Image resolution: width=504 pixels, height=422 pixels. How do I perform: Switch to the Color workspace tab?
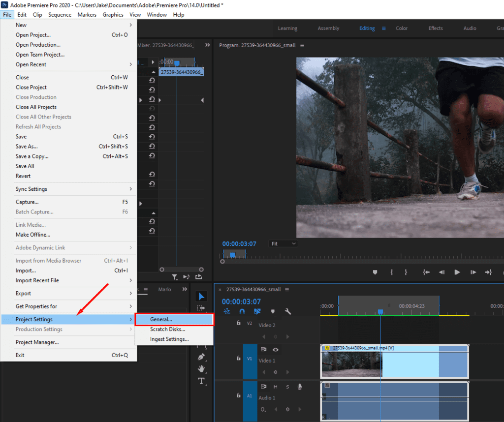pyautogui.click(x=402, y=28)
